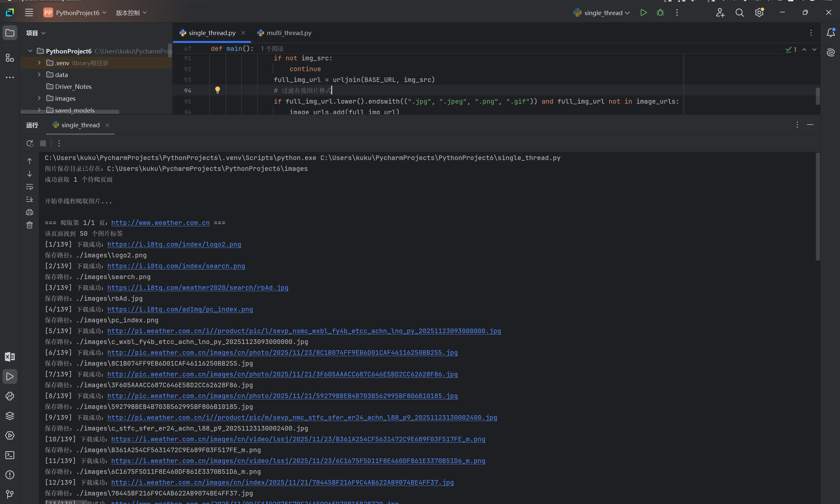Open the logo2.png download link
Image resolution: width=840 pixels, height=504 pixels.
[174, 245]
